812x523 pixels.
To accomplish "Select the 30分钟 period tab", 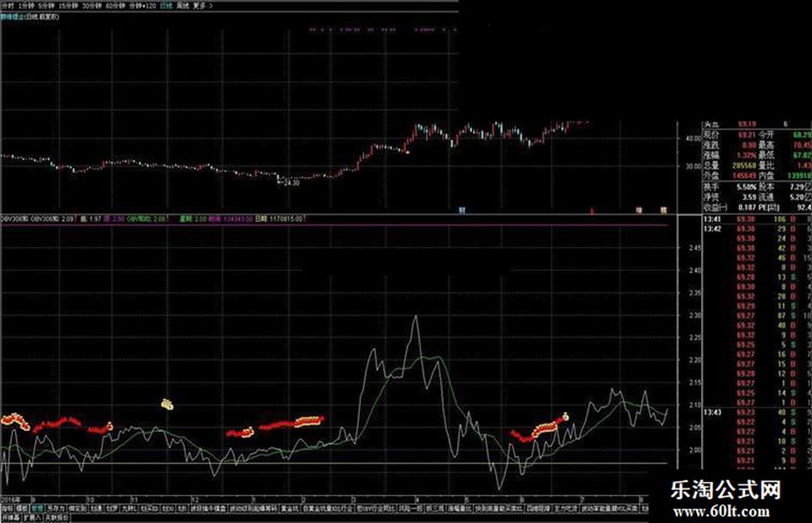I will 91,6.
